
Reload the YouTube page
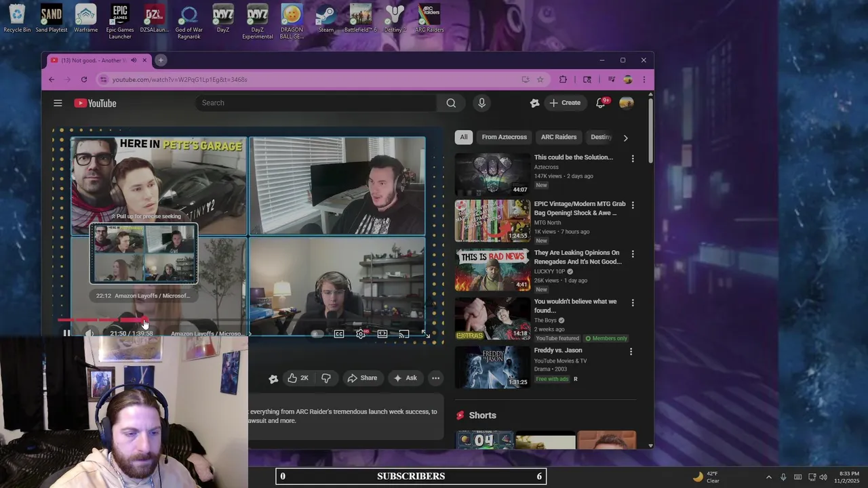[84, 79]
